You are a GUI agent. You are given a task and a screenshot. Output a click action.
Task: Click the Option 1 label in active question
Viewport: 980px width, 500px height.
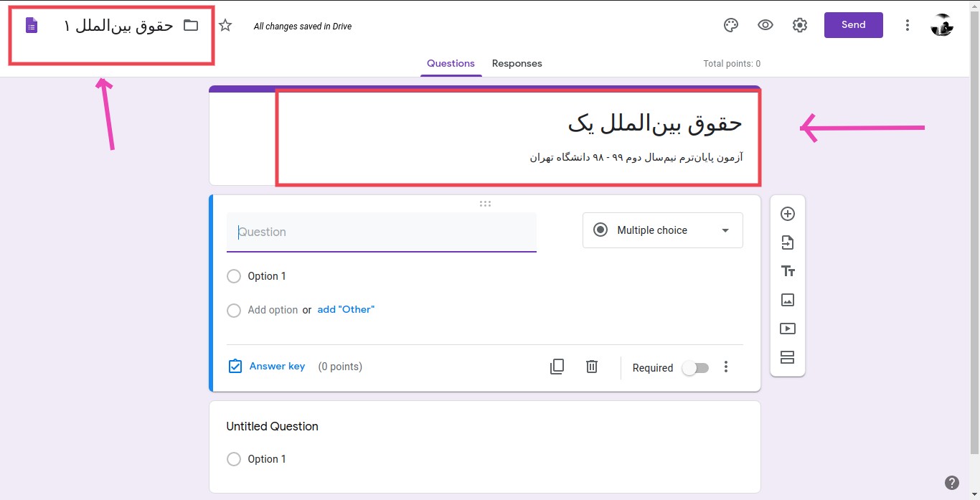click(267, 276)
